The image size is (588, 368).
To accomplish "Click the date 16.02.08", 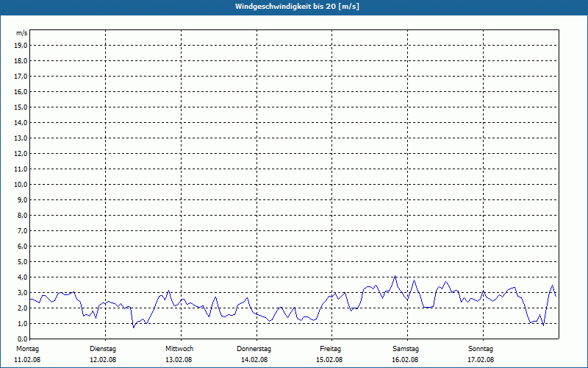I will (405, 360).
